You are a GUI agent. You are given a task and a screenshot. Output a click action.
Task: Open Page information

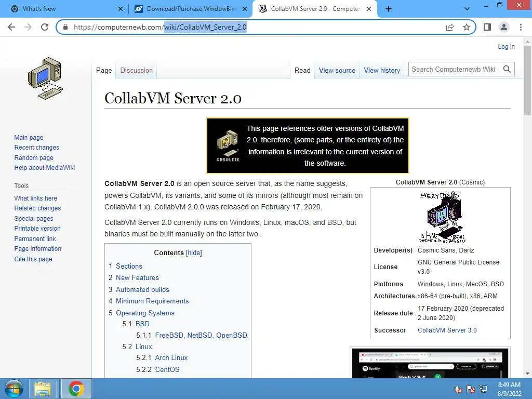[37, 249]
